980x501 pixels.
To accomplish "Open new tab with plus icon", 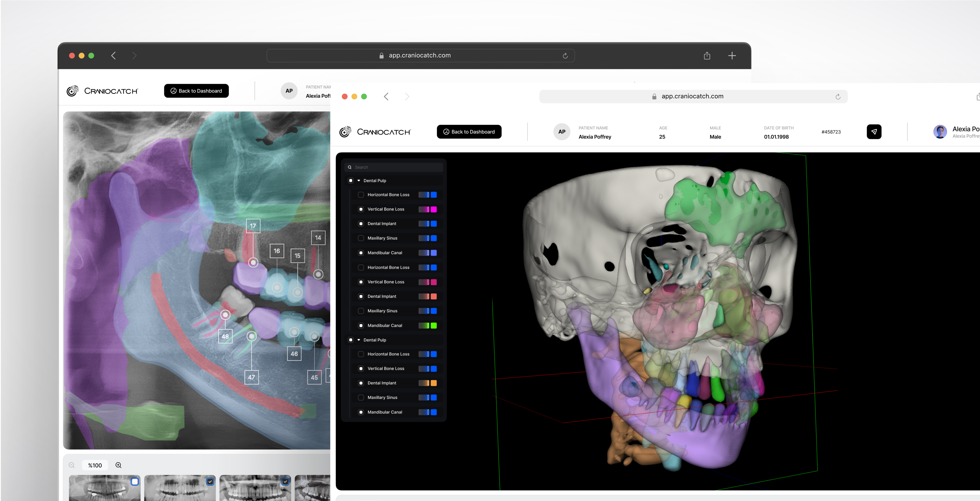I will pos(732,56).
